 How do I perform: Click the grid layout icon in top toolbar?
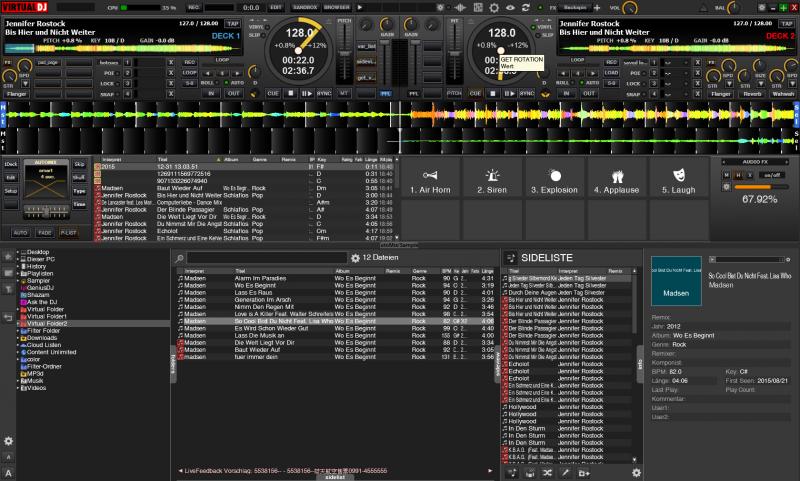tap(478, 8)
